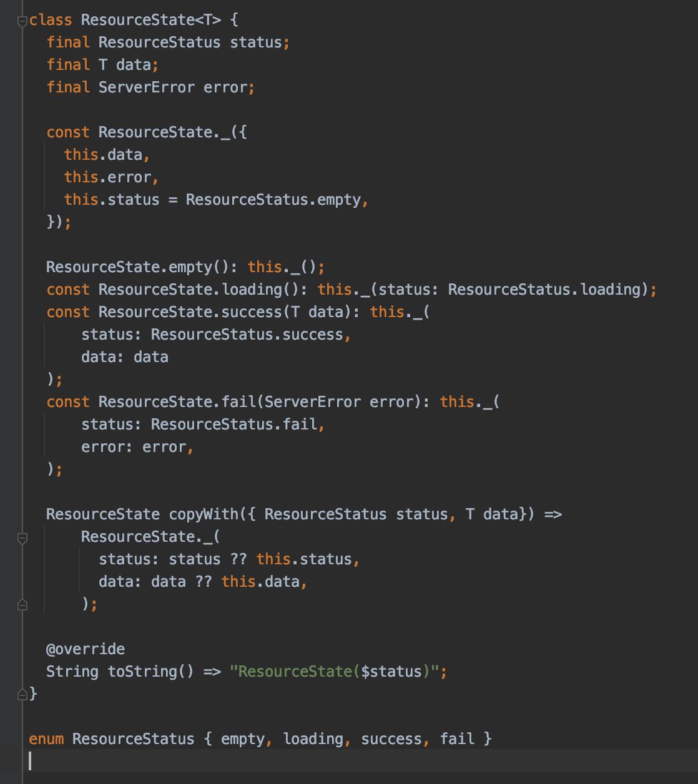This screenshot has height=784, width=698.
Task: Click the fold end marker at class closing brace
Action: (x=22, y=693)
